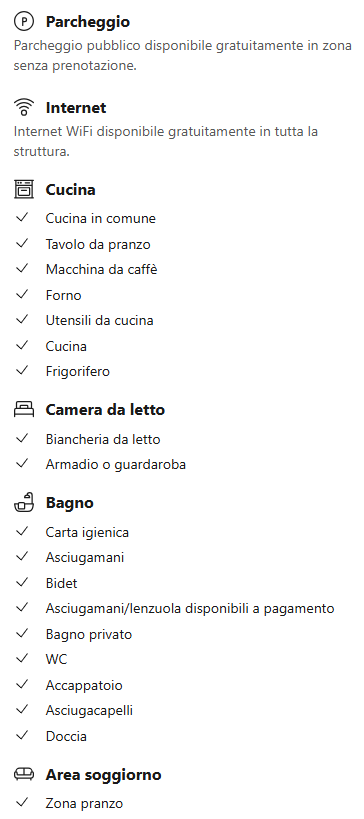The height and width of the screenshot is (819, 364).
Task: Click the Area soggiorno sofa icon
Action: click(24, 774)
